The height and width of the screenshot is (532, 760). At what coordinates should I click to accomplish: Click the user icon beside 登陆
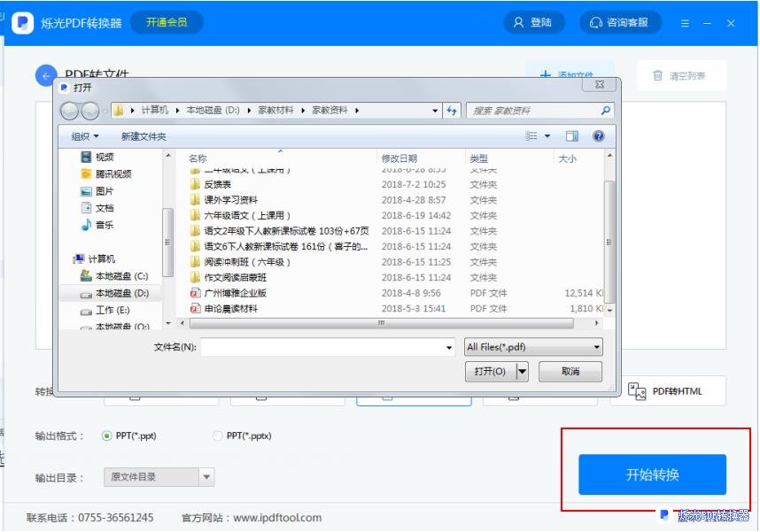click(x=518, y=22)
